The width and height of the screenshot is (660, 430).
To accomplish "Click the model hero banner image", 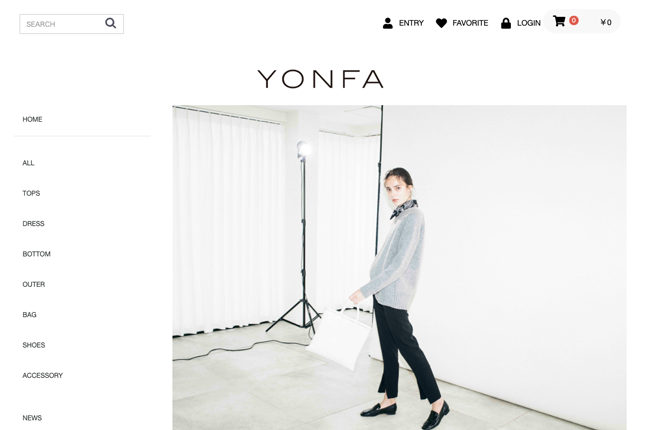I will click(x=399, y=268).
